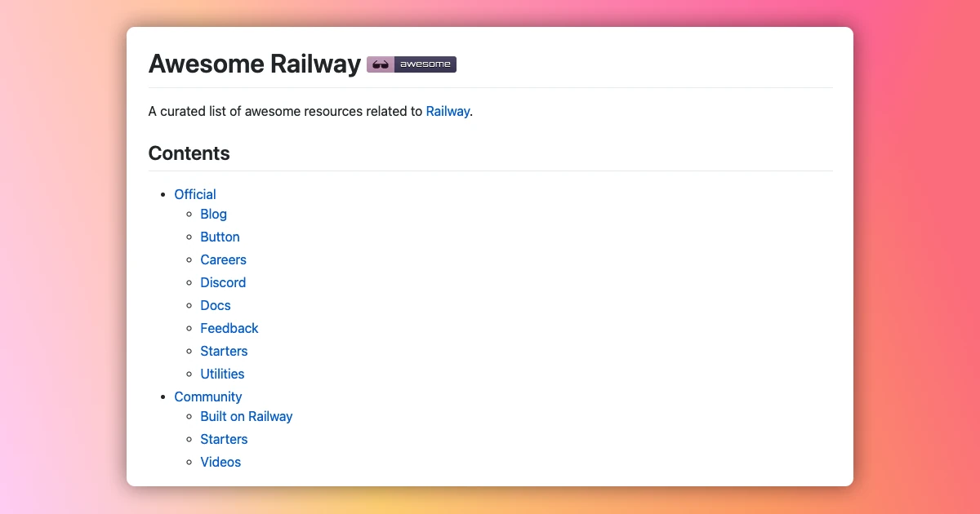Open the Blog link under Official
This screenshot has width=980, height=514.
(214, 214)
